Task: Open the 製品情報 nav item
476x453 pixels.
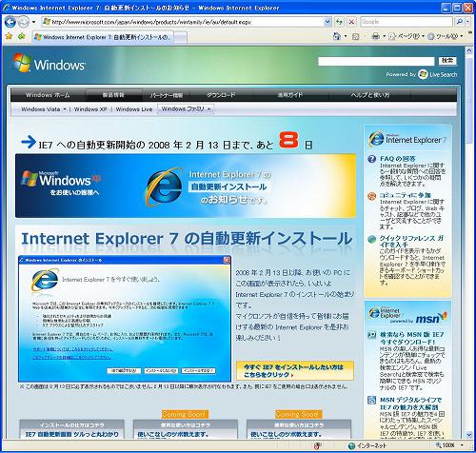Action: (x=113, y=95)
